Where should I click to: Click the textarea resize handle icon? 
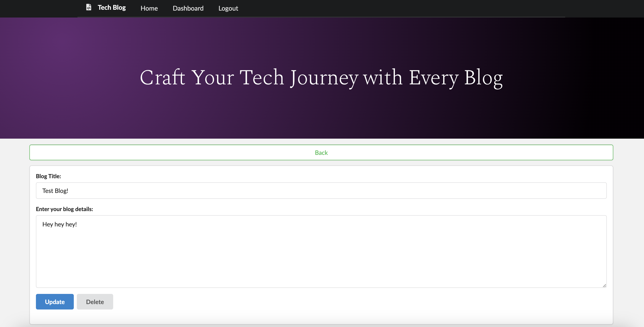604,285
